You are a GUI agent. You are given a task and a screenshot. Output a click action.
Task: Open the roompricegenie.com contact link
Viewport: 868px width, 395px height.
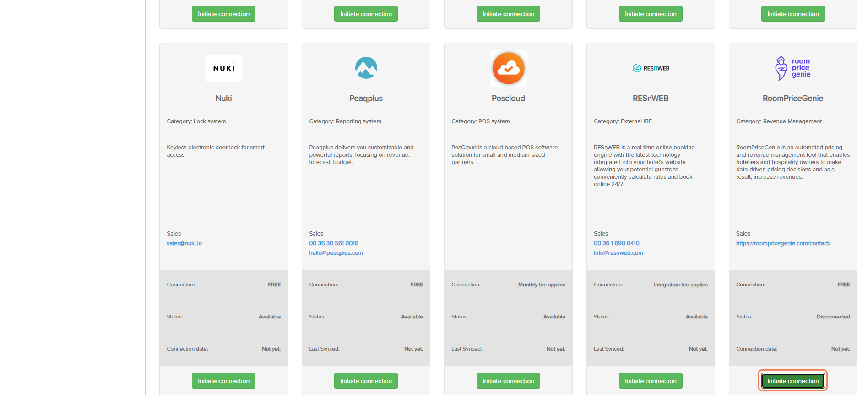point(783,243)
